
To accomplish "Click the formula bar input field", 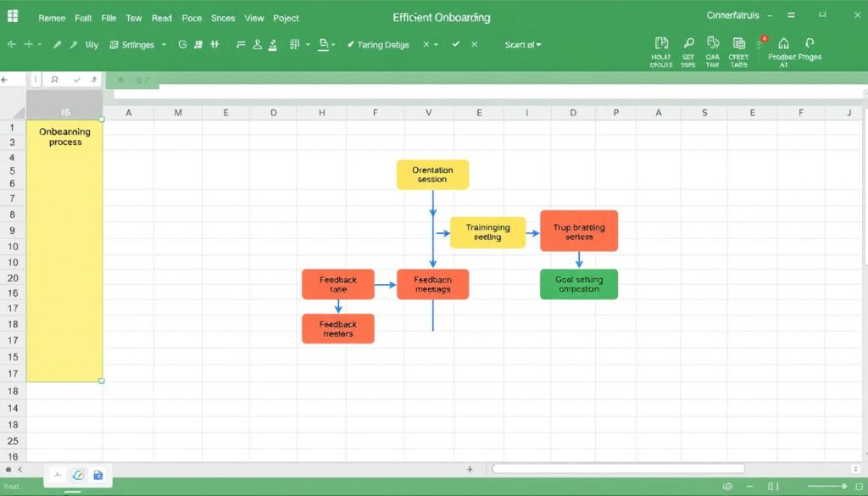I will tap(488, 92).
